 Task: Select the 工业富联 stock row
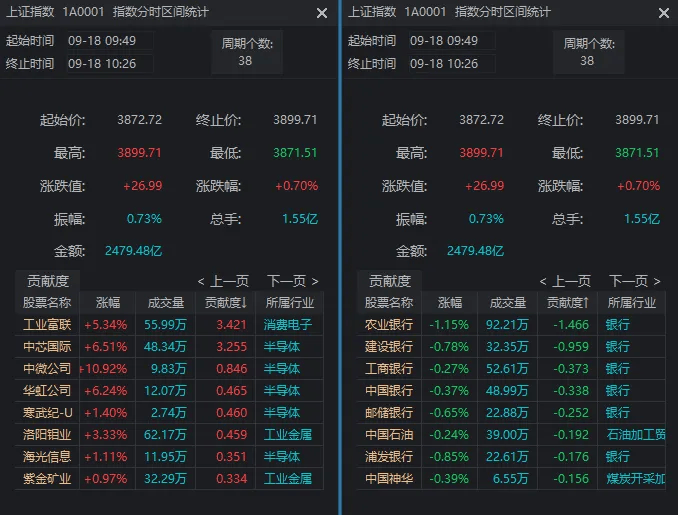pyautogui.click(x=48, y=324)
